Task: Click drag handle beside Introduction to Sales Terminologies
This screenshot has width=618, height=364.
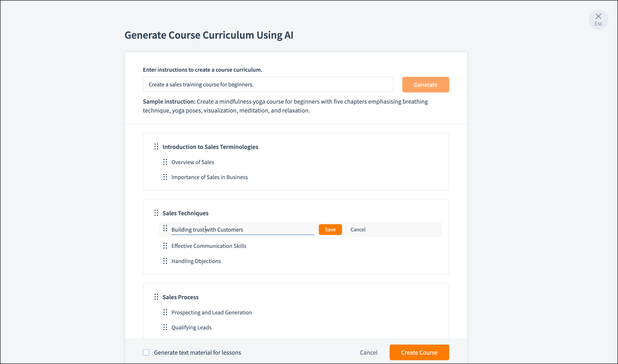Action: 156,147
